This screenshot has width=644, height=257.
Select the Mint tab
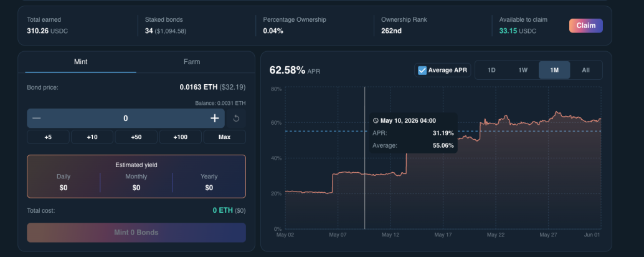(80, 62)
